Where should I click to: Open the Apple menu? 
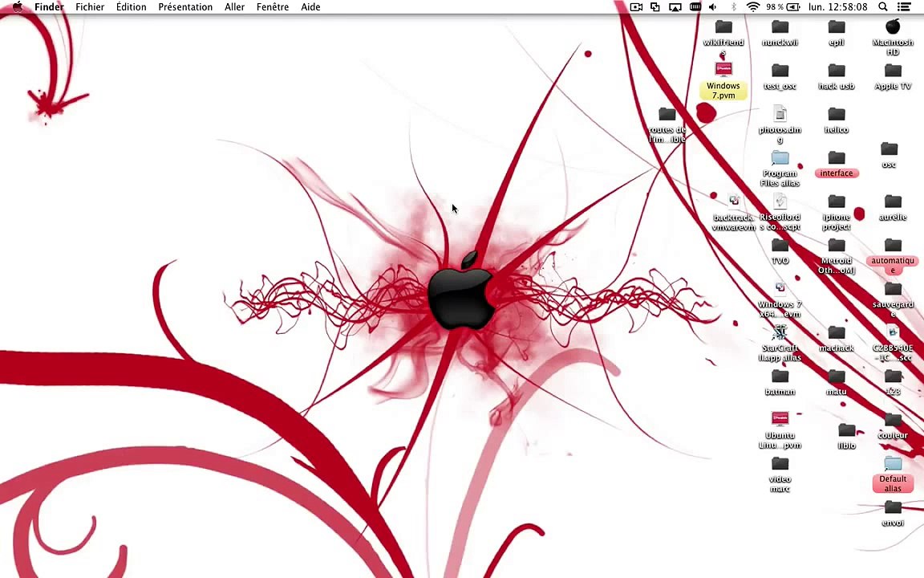(18, 7)
